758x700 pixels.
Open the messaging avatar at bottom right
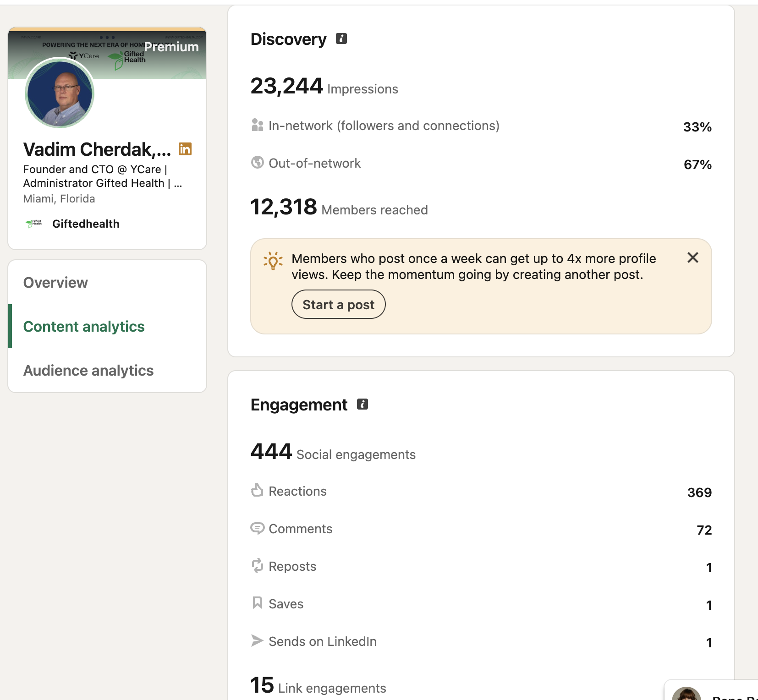(x=686, y=694)
